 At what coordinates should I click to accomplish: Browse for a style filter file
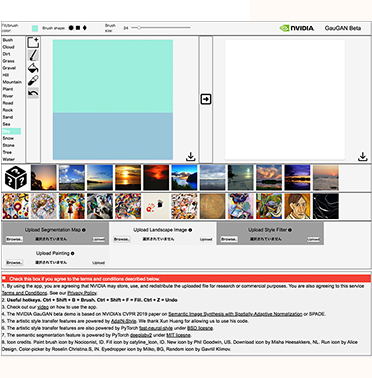(x=229, y=239)
